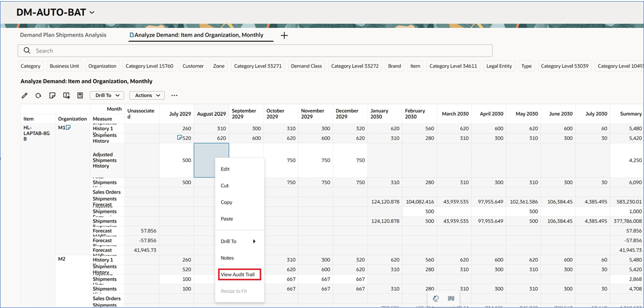Choose Copy in the context menu
The width and height of the screenshot is (644, 308).
[226, 202]
